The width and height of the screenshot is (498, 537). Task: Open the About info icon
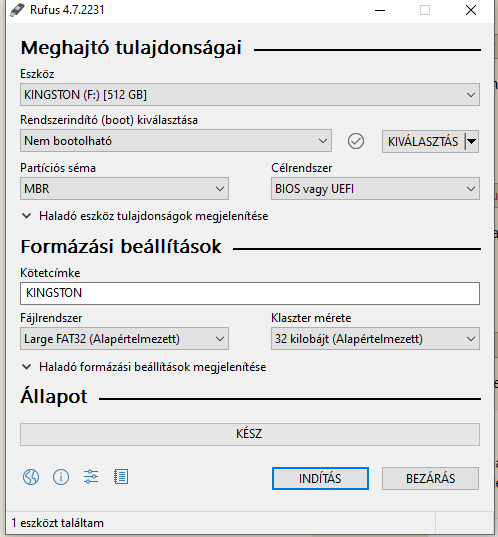point(61,477)
